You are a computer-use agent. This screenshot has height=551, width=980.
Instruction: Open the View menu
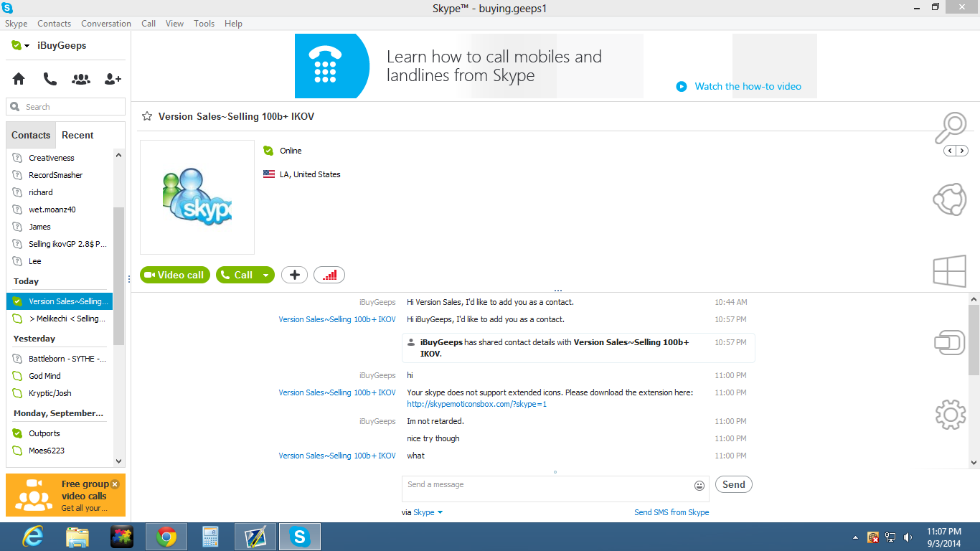click(175, 24)
